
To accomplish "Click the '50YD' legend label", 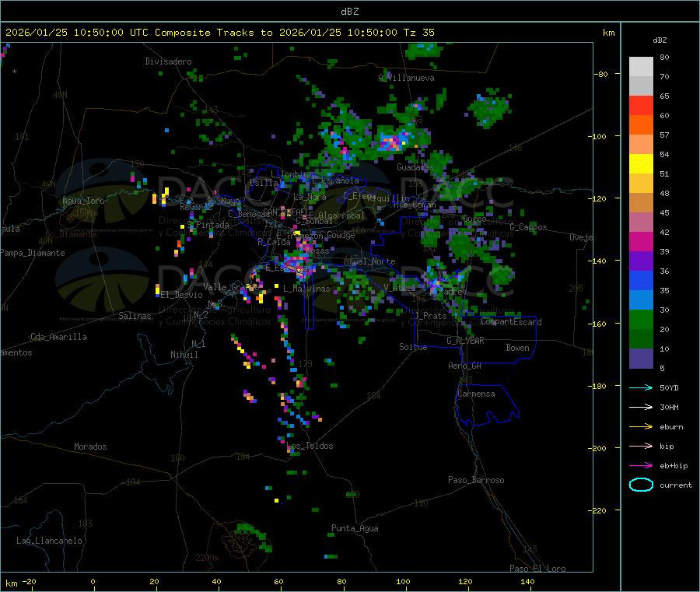I will click(x=669, y=387).
